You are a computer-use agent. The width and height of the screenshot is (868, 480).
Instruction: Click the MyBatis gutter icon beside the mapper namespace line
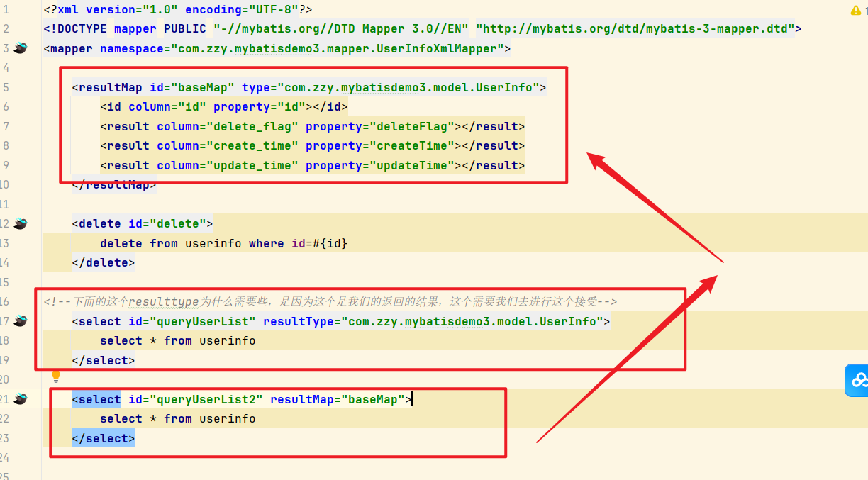[21, 48]
